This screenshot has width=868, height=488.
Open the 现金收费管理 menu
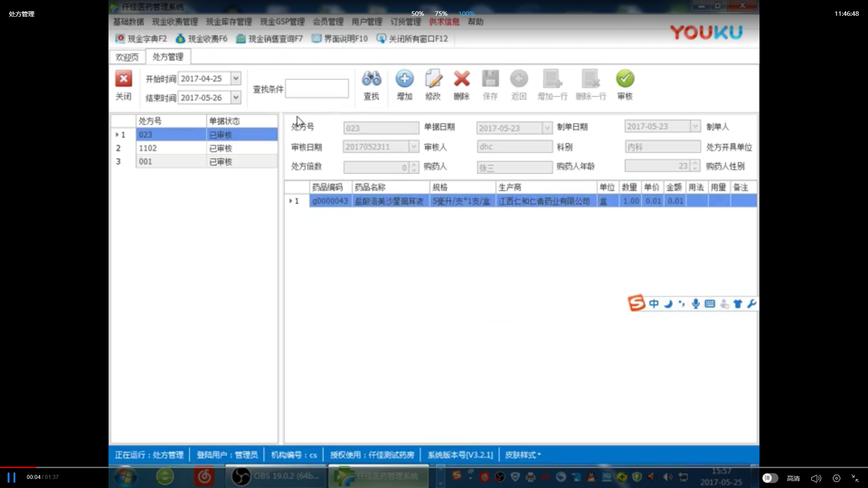[x=175, y=22]
